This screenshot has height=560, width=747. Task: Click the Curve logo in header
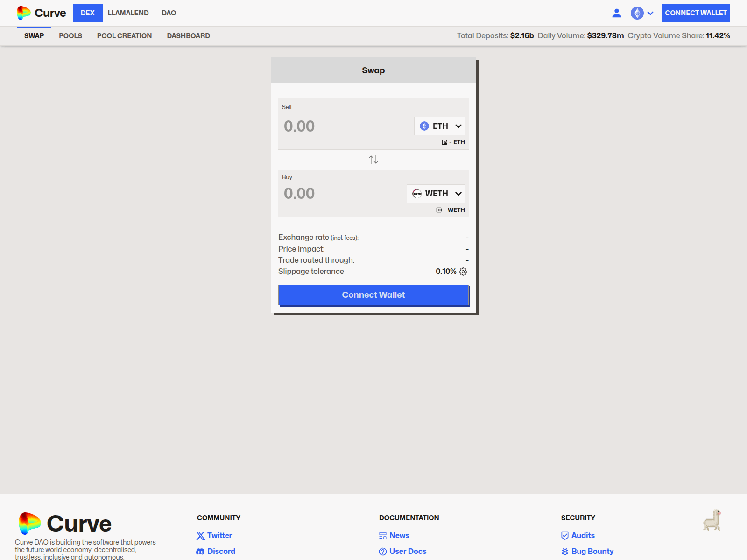click(x=41, y=13)
